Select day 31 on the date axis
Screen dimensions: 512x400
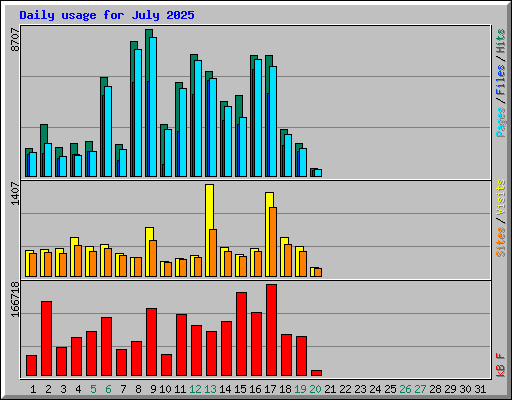coord(480,389)
